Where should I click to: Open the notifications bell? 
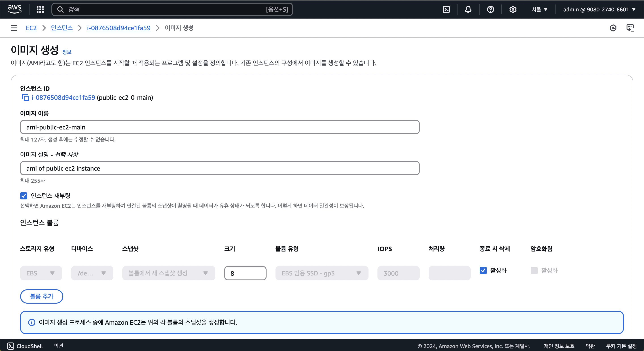[x=468, y=9]
